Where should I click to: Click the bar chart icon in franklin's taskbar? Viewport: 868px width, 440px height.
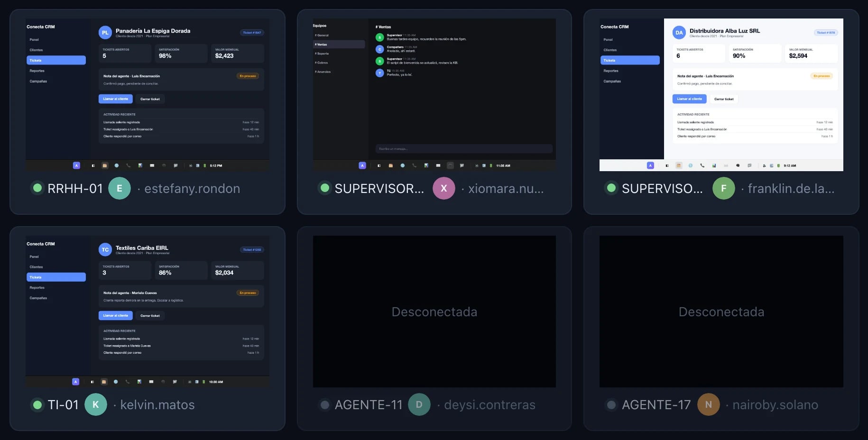(714, 165)
